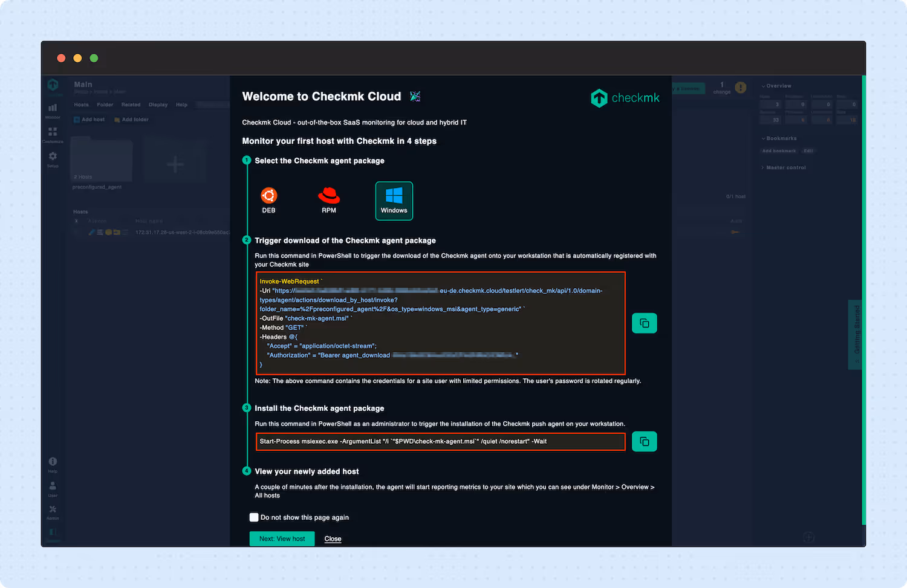Click Add host in background page
The image size is (907, 588).
89,120
